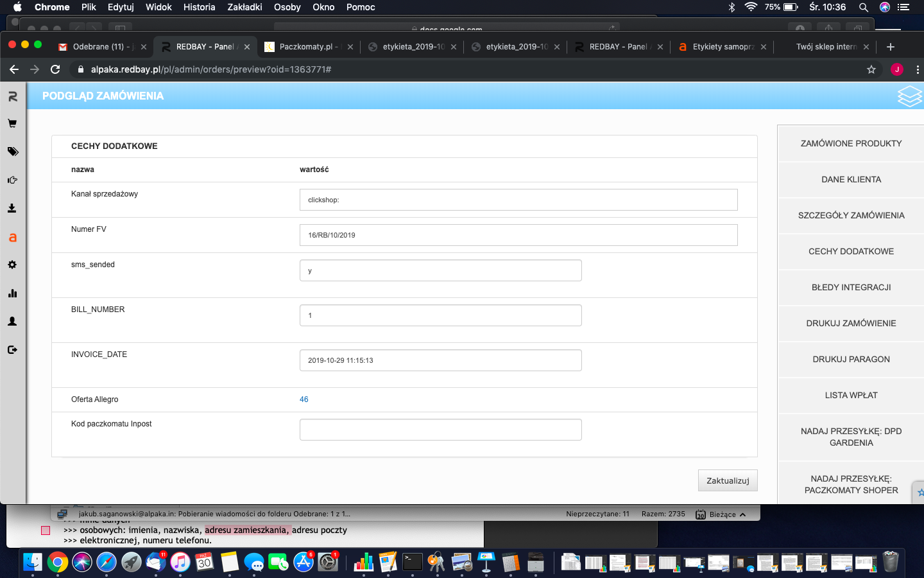This screenshot has width=924, height=578.
Task: Click the shopping cart icon in sidebar
Action: pos(12,123)
